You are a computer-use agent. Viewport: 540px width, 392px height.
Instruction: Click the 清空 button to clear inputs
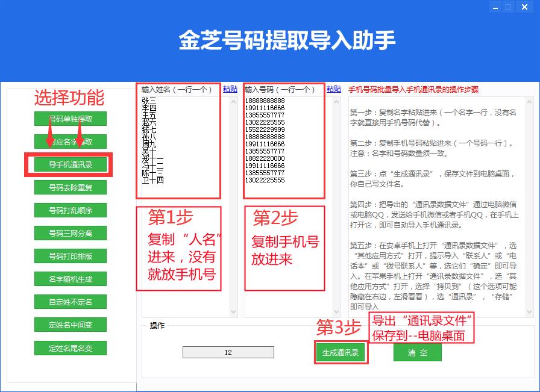(x=418, y=352)
